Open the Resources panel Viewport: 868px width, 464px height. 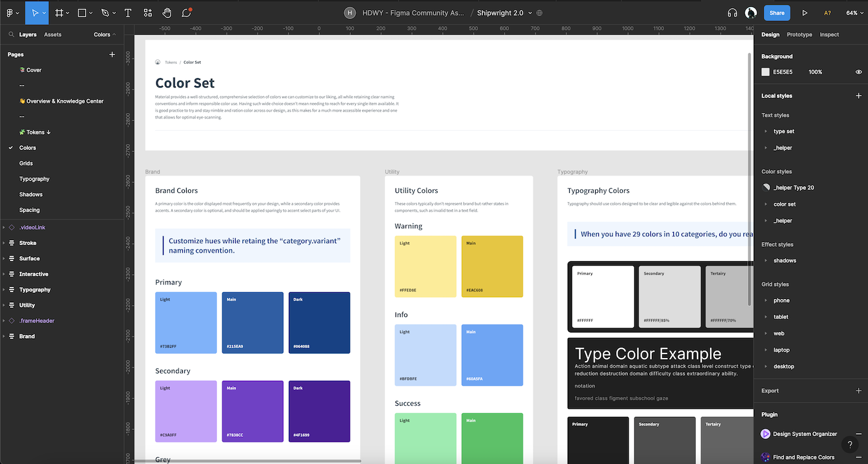click(146, 12)
